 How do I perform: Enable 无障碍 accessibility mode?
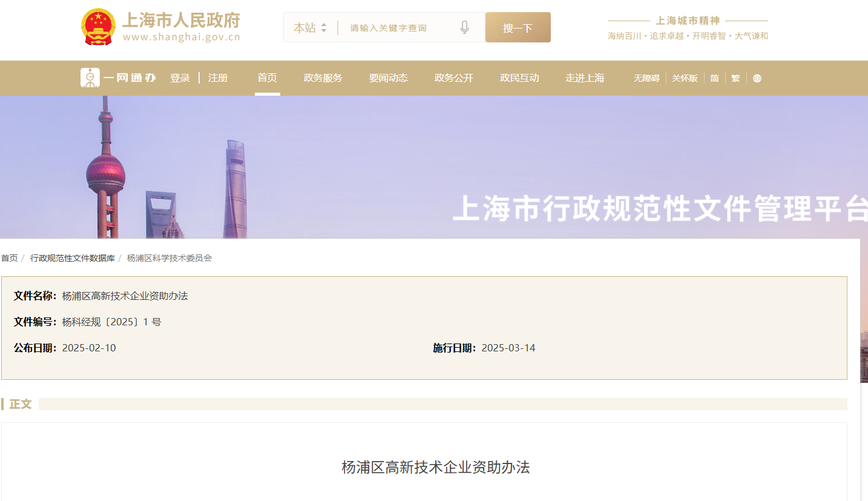[645, 78]
